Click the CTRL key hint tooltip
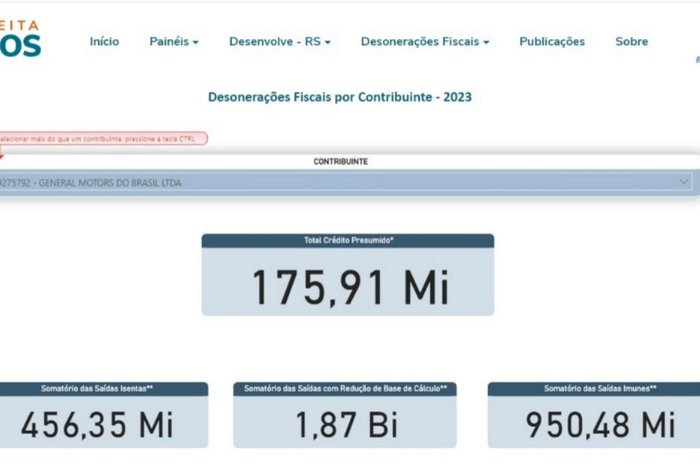Viewport: 700px width, 466px height. pos(104,138)
